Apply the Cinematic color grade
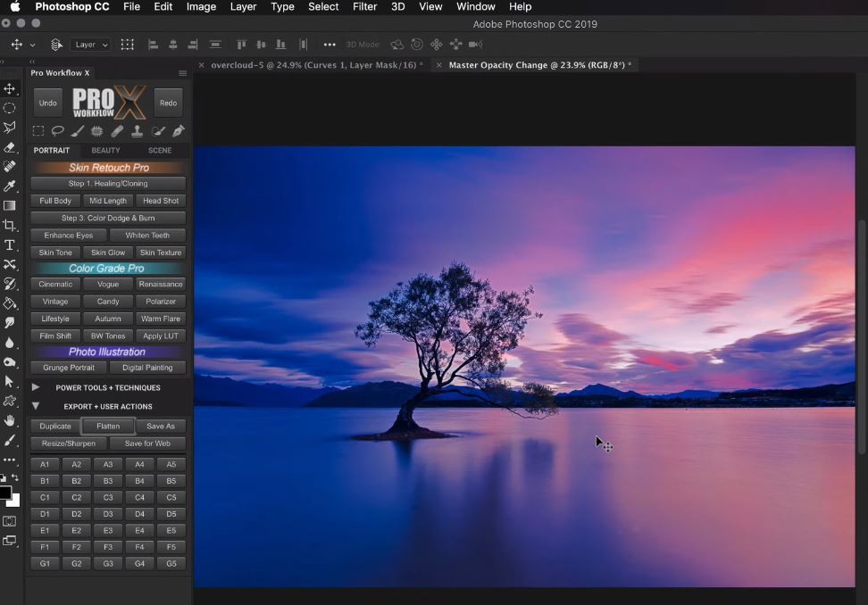 [55, 285]
